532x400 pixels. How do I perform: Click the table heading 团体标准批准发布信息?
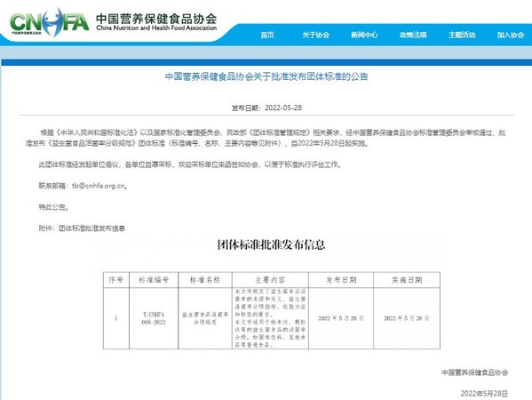(x=272, y=244)
